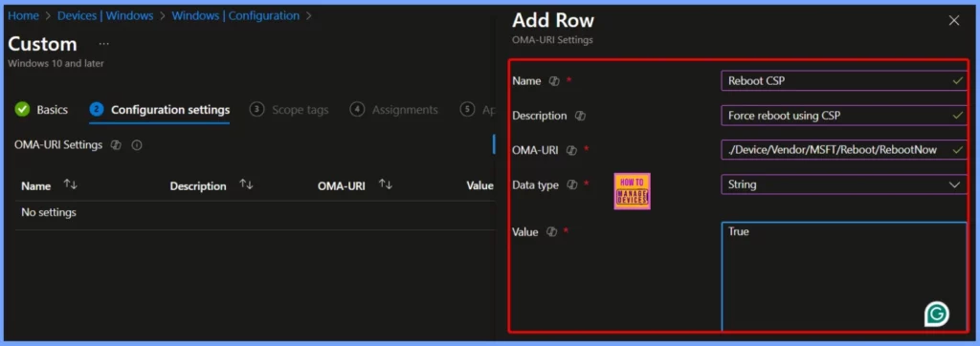This screenshot has width=980, height=346.
Task: Expand the Data type String dropdown
Action: (x=844, y=184)
